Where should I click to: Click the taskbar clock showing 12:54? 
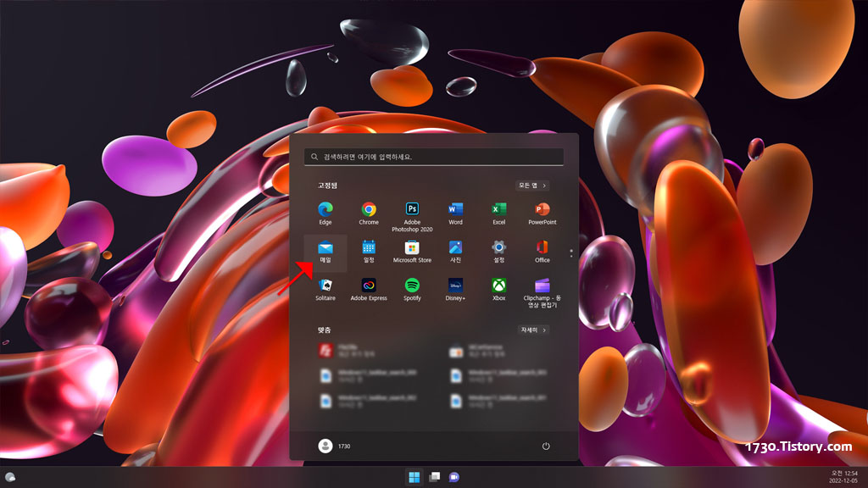(844, 477)
